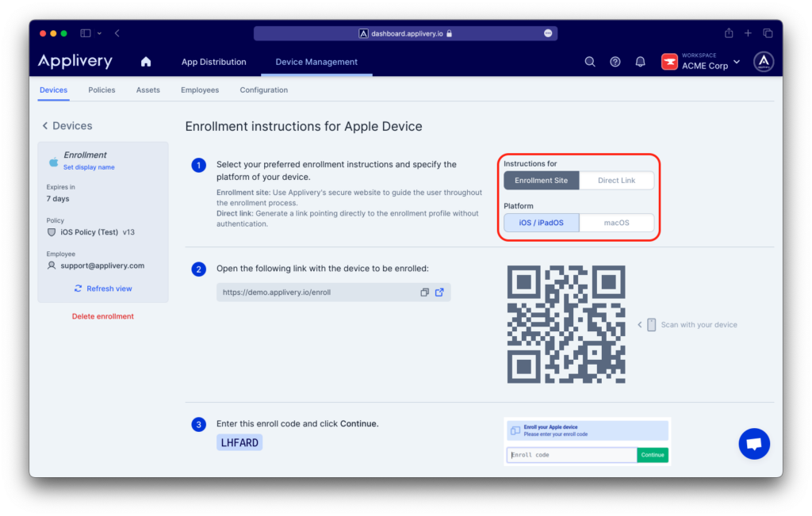812x516 pixels.
Task: Click the LHFARD enroll code
Action: (239, 442)
